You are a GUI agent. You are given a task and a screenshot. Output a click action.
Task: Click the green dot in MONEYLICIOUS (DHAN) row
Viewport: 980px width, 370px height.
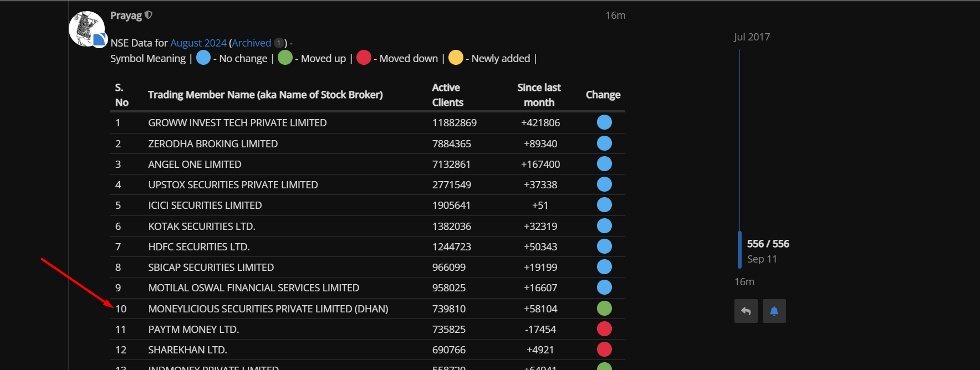tap(604, 309)
